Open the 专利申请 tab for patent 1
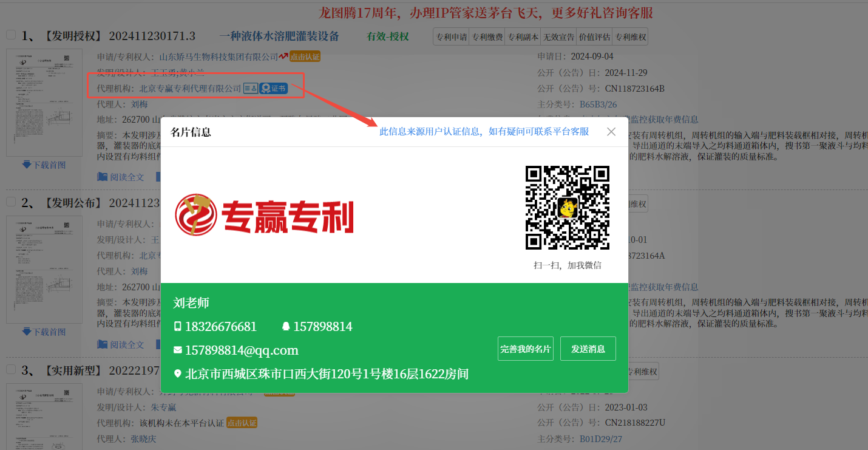The height and width of the screenshot is (450, 868). [452, 37]
